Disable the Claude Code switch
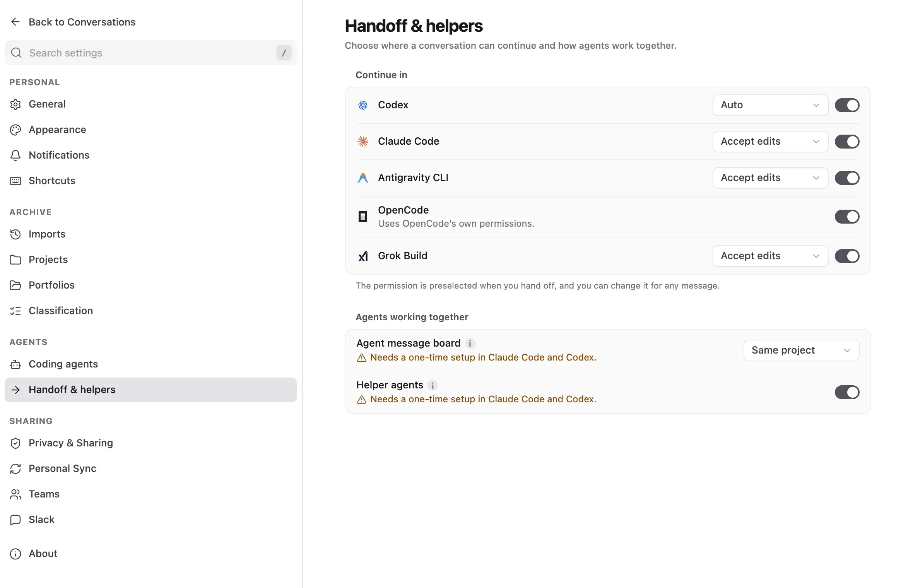This screenshot has height=588, width=913. [847, 142]
